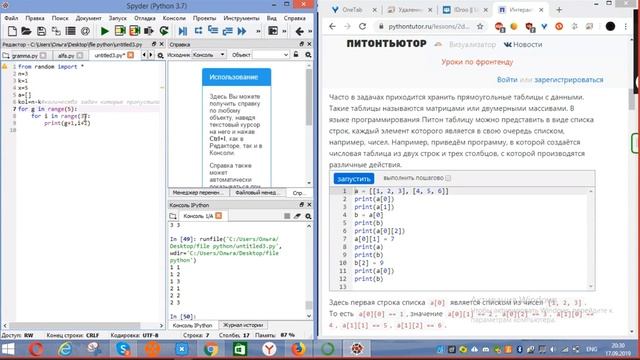
Task: Click debugger Step into icon
Action: (x=213, y=31)
